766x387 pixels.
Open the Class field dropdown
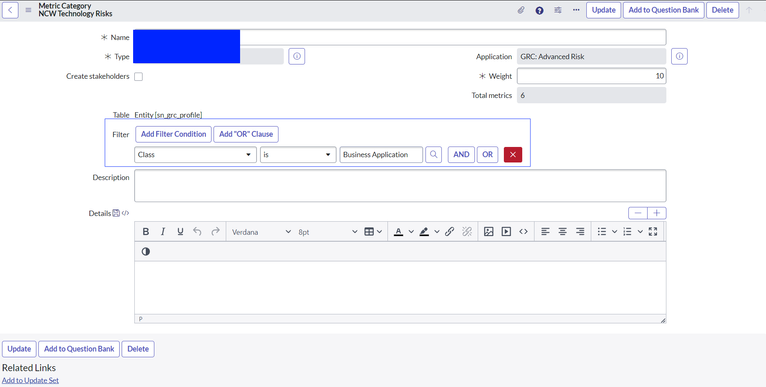[x=195, y=154]
